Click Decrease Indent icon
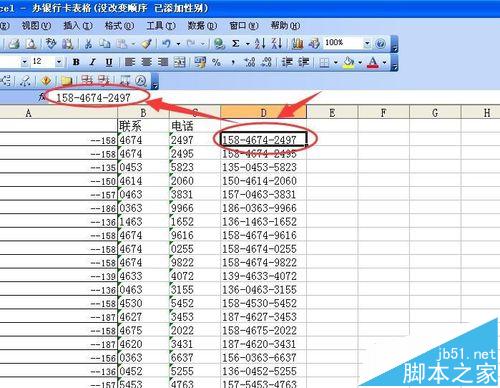The height and width of the screenshot is (388, 500). [x=287, y=62]
